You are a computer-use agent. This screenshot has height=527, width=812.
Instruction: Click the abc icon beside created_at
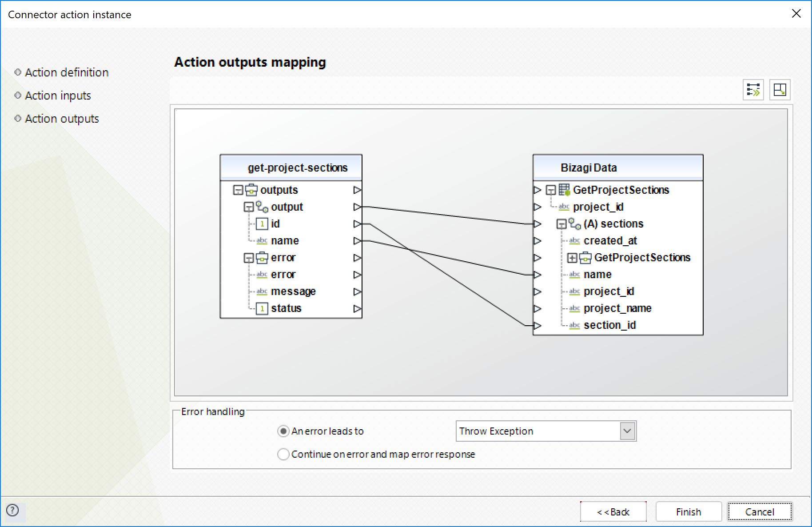coord(575,241)
